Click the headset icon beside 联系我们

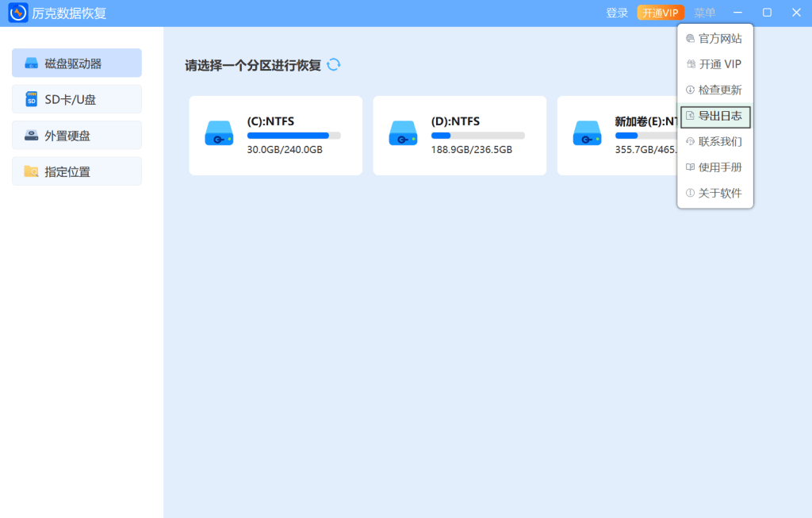pyautogui.click(x=690, y=141)
